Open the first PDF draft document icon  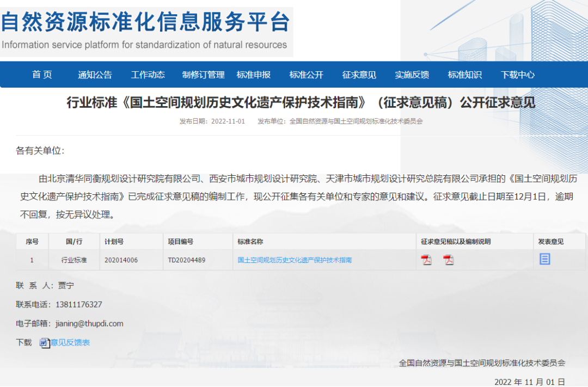tap(426, 260)
